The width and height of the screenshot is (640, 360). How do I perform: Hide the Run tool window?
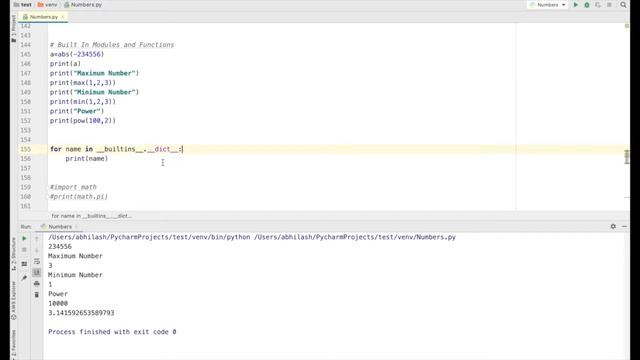tap(624, 227)
